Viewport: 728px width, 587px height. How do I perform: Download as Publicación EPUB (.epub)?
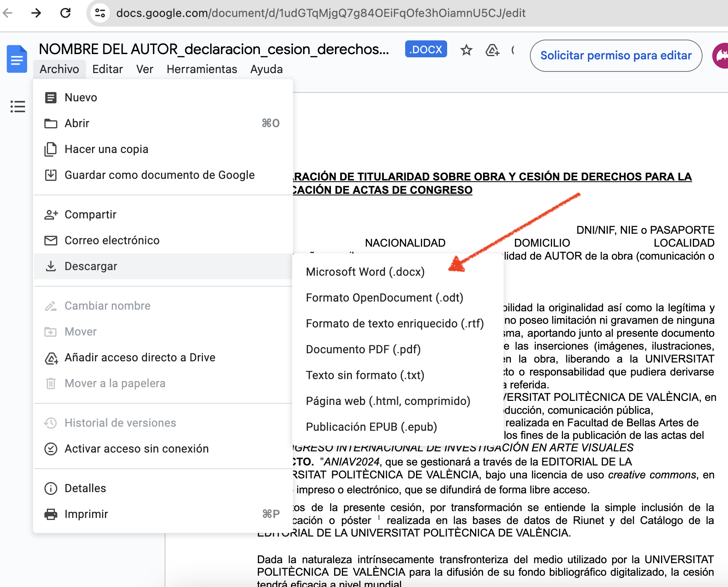[398, 427]
